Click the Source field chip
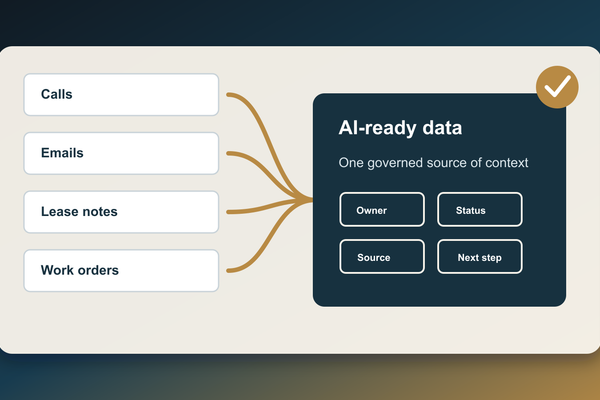The height and width of the screenshot is (400, 600). click(x=382, y=256)
